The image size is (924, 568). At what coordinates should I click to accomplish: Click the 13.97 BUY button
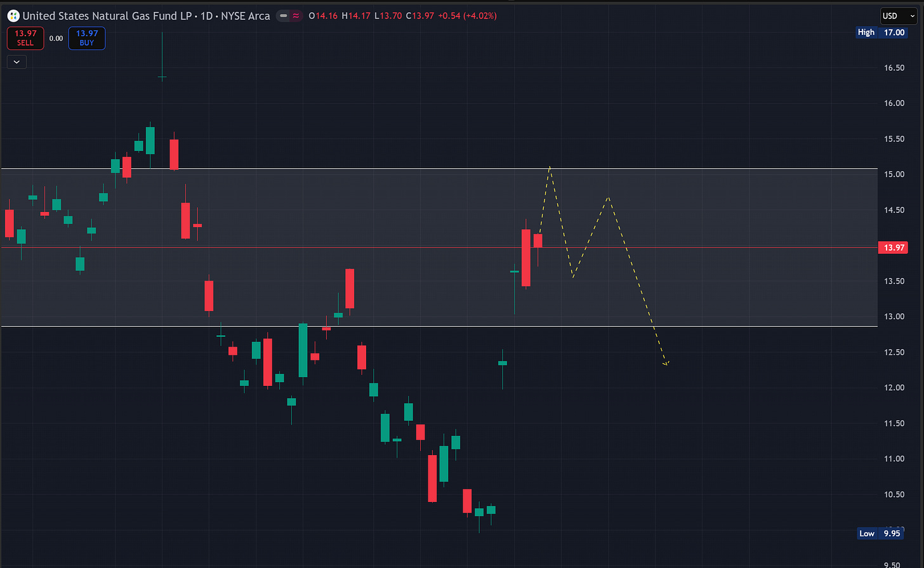pyautogui.click(x=87, y=38)
